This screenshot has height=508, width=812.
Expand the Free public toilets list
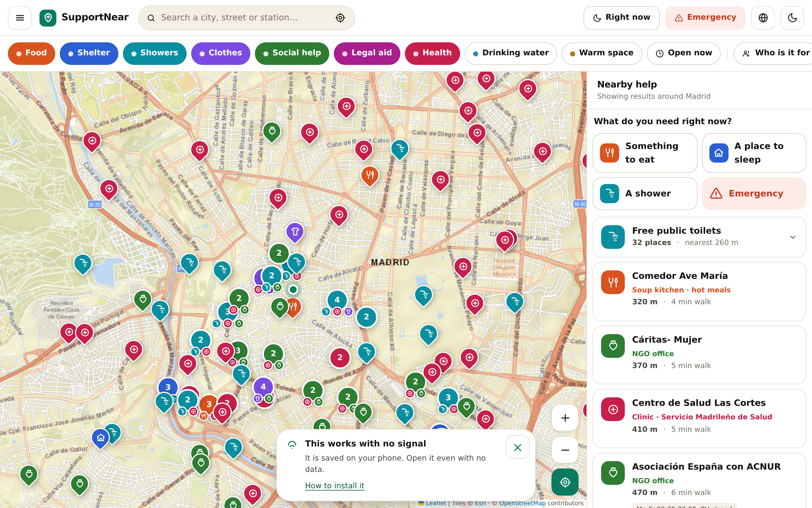pyautogui.click(x=793, y=237)
